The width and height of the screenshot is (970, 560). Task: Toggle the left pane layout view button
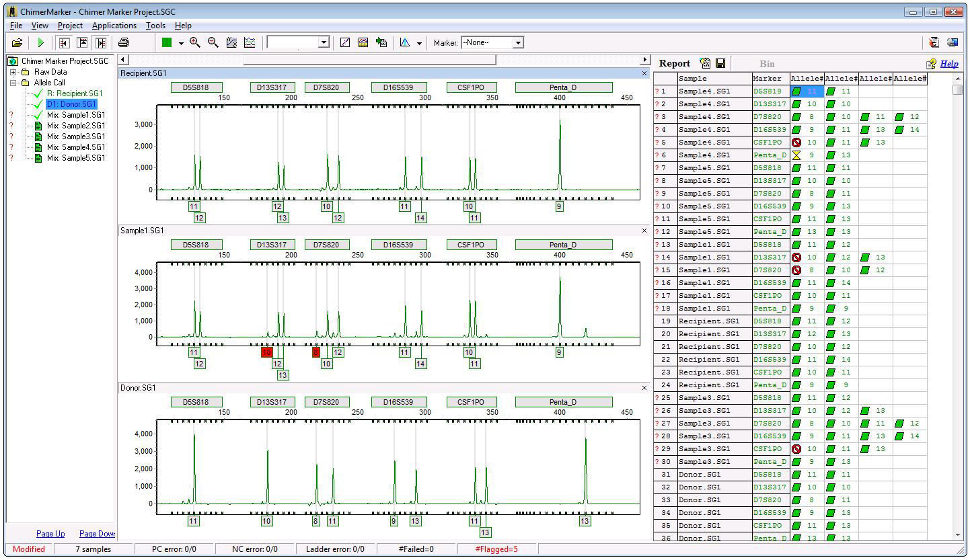[x=64, y=42]
